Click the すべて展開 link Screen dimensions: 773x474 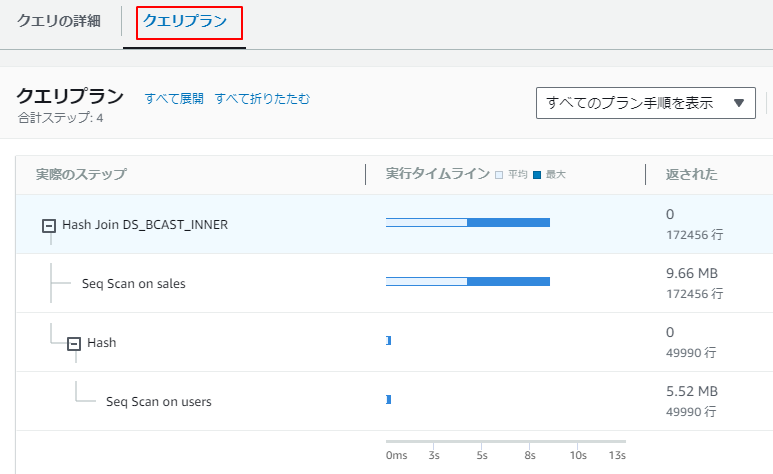click(174, 98)
